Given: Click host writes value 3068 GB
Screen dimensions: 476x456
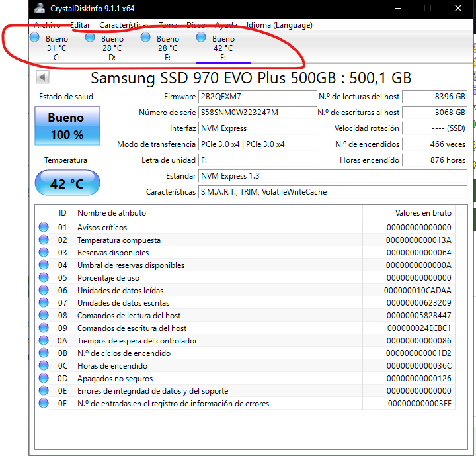Looking at the screenshot, I should (x=435, y=113).
